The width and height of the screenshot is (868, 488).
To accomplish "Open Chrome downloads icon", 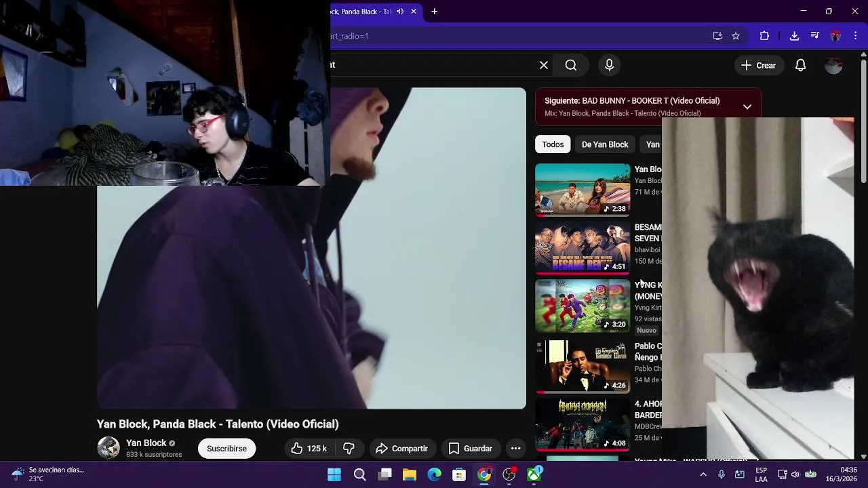I will 794,36.
